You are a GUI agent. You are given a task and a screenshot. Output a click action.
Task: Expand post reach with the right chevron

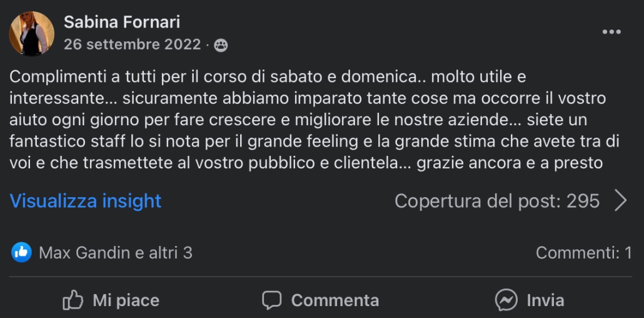(621, 201)
